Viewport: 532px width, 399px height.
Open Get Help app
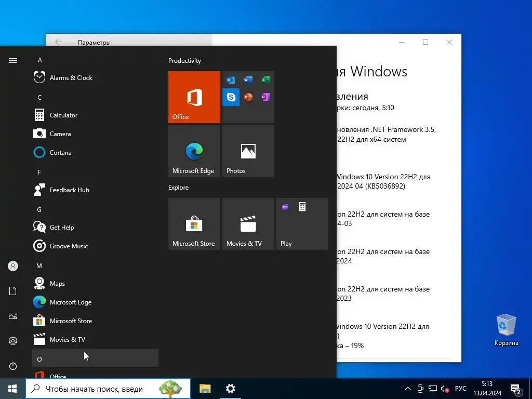[x=95, y=228]
